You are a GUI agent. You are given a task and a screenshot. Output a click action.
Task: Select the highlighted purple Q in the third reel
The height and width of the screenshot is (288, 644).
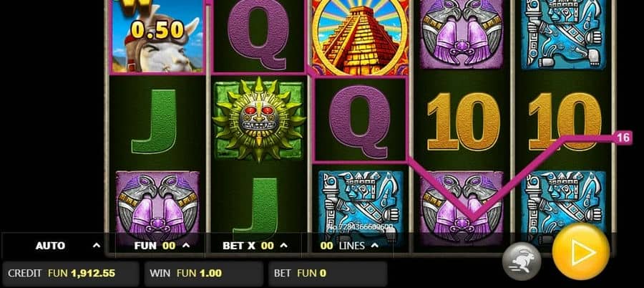tap(360, 120)
